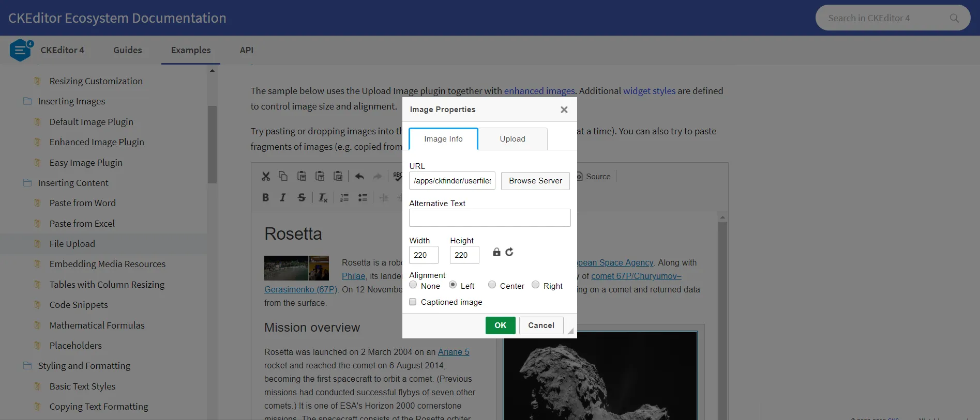Open the API navigation tab

click(247, 50)
